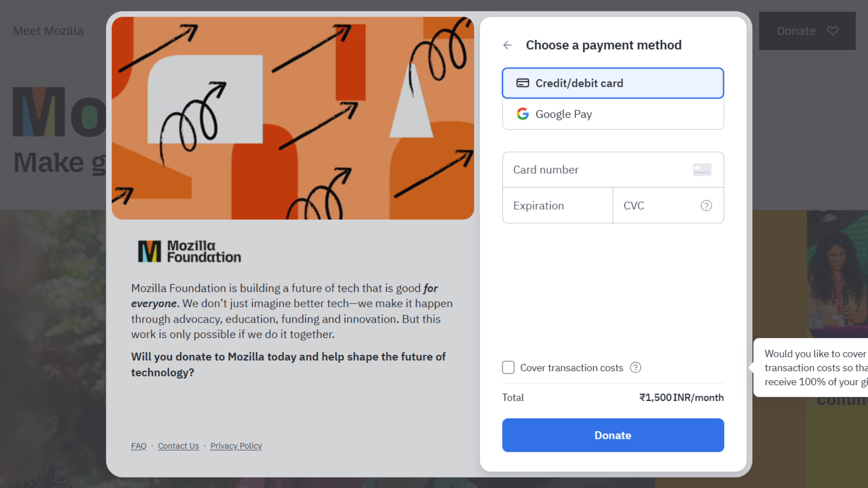Click the back arrow beside payment method heading
The width and height of the screenshot is (868, 488).
point(507,45)
